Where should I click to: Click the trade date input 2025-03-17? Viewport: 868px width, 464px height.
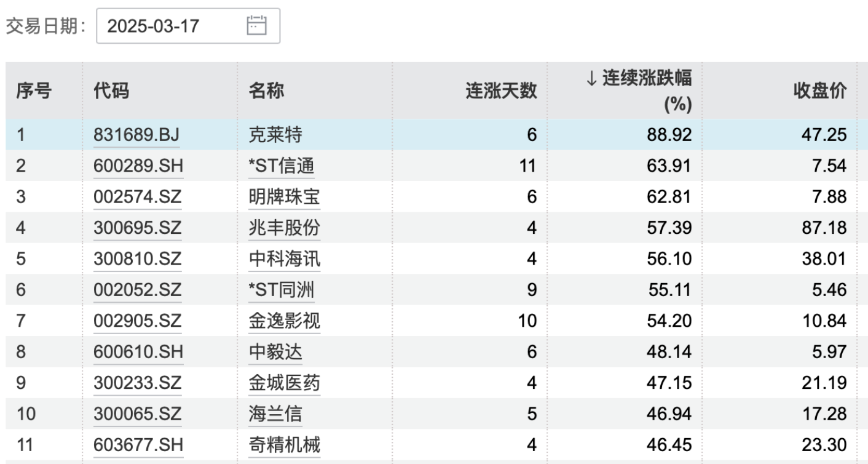pos(188,26)
